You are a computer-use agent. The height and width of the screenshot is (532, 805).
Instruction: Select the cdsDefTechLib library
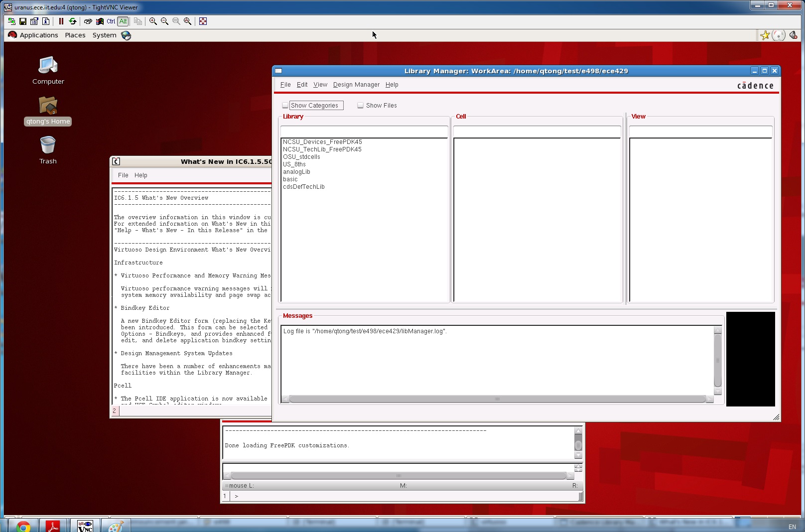[x=304, y=187]
